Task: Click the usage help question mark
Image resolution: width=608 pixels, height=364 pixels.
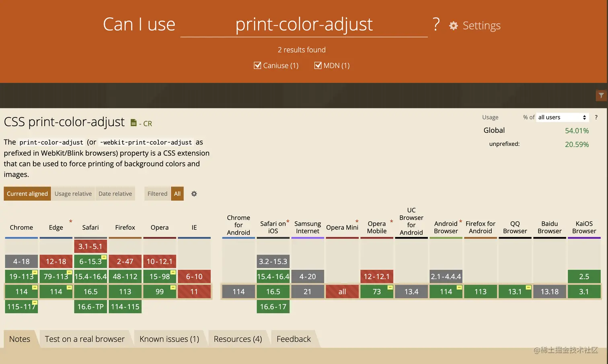Action: 596,117
